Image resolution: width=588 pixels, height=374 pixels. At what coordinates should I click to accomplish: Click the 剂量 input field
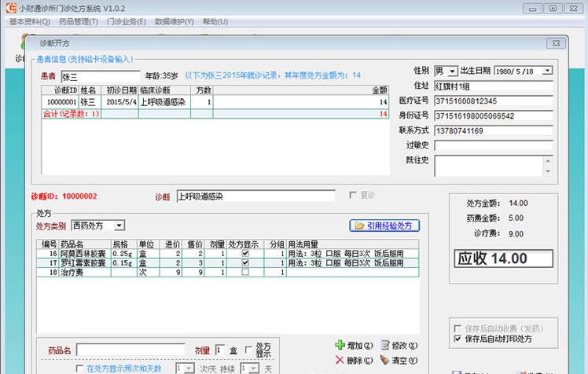tap(220, 350)
